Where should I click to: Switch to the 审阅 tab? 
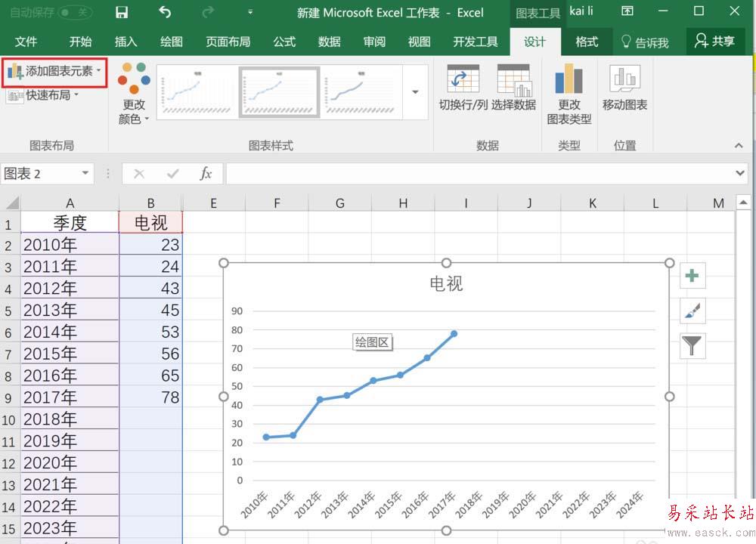pos(374,42)
